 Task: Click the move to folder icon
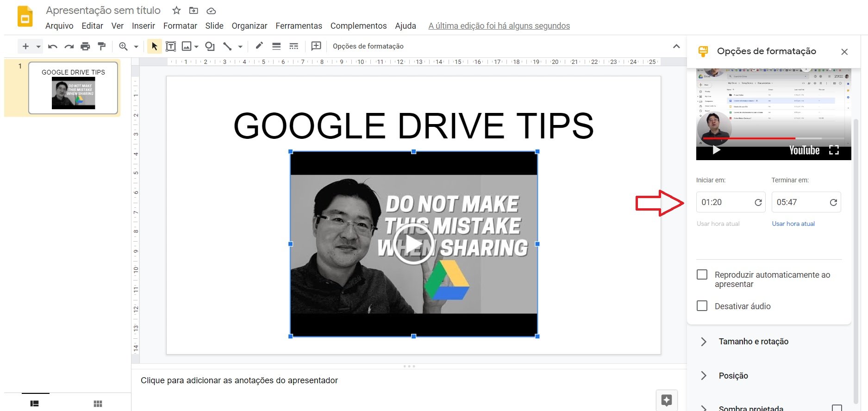pos(194,10)
